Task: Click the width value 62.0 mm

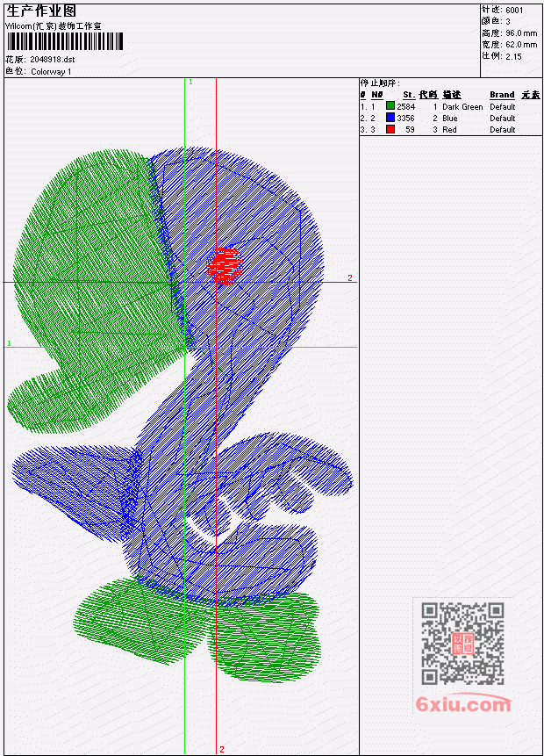Action: coord(521,45)
